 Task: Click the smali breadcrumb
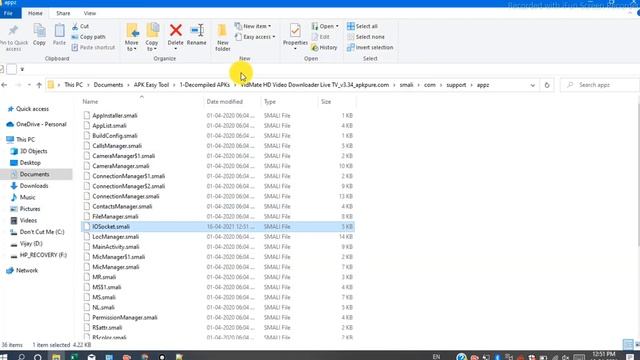click(x=406, y=85)
